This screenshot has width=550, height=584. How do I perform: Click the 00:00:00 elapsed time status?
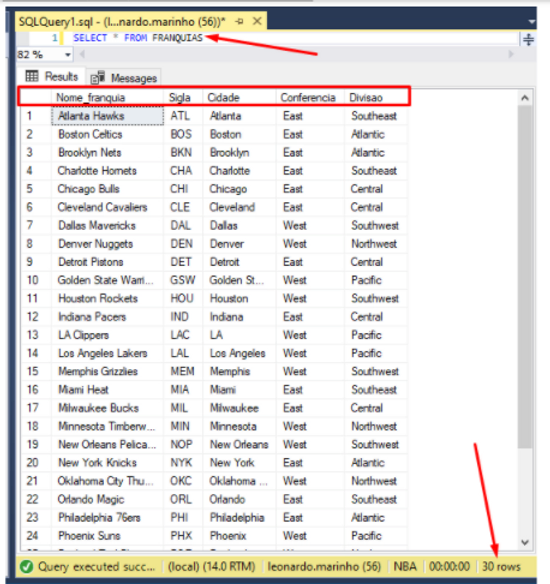pyautogui.click(x=449, y=566)
